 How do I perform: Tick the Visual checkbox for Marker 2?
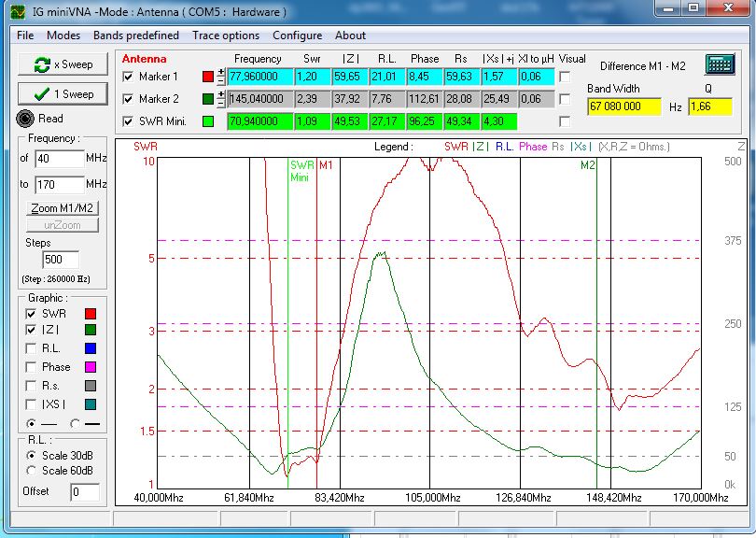(565, 99)
